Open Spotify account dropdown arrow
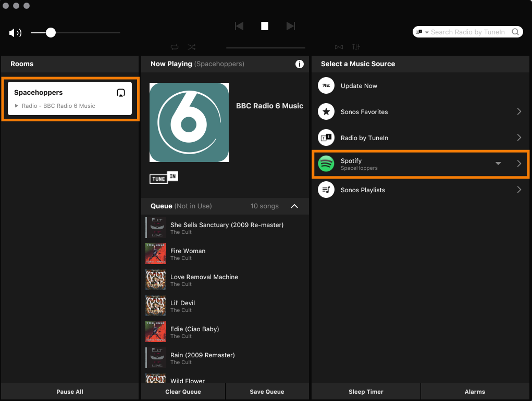This screenshot has width=532, height=401. click(x=498, y=164)
